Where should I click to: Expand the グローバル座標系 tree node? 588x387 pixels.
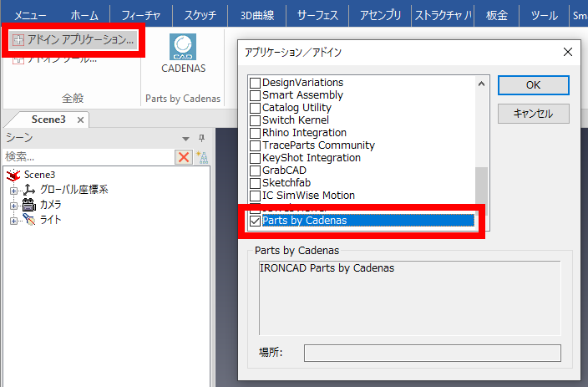(x=13, y=191)
